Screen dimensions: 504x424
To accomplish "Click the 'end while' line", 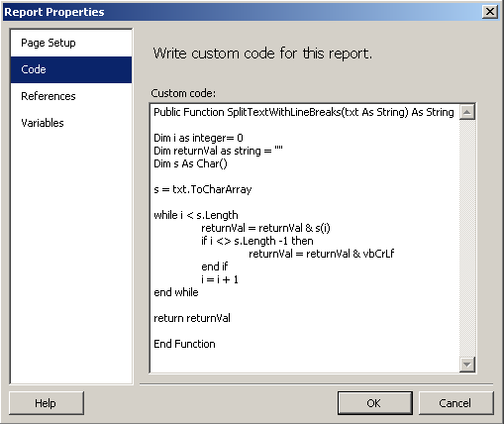I will pyautogui.click(x=176, y=292).
